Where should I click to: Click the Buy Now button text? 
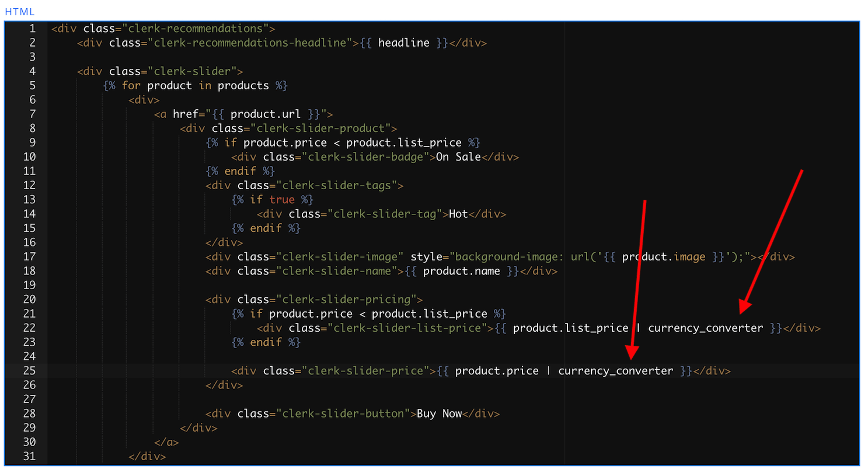click(x=439, y=414)
